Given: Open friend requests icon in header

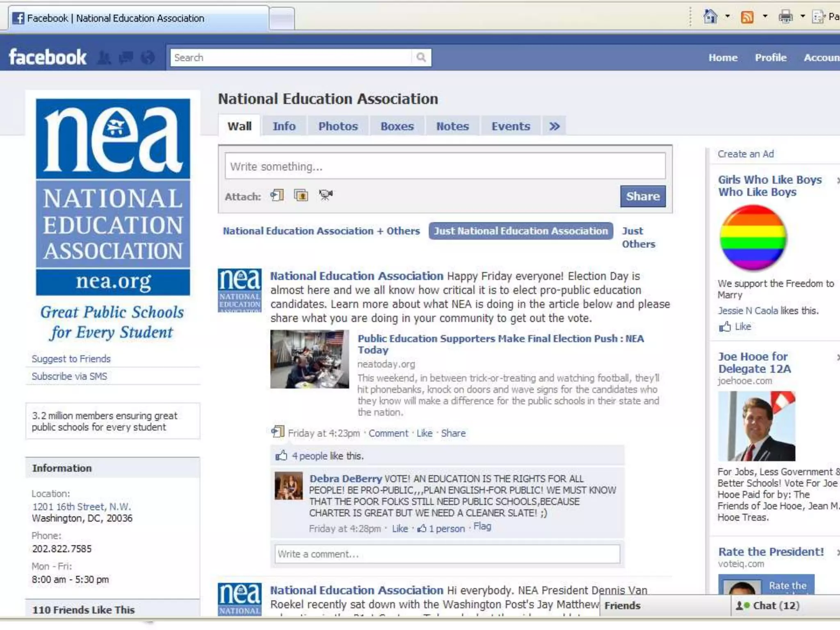Looking at the screenshot, I should point(104,57).
